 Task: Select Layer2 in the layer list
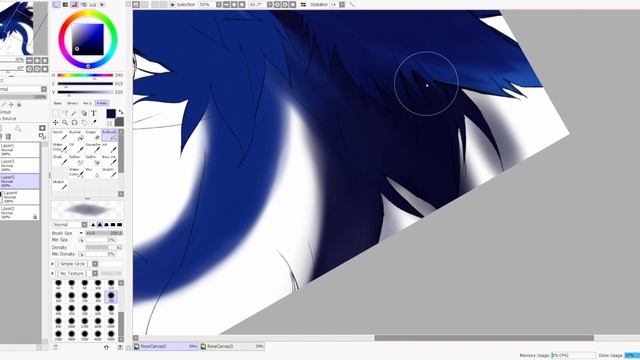click(x=20, y=213)
